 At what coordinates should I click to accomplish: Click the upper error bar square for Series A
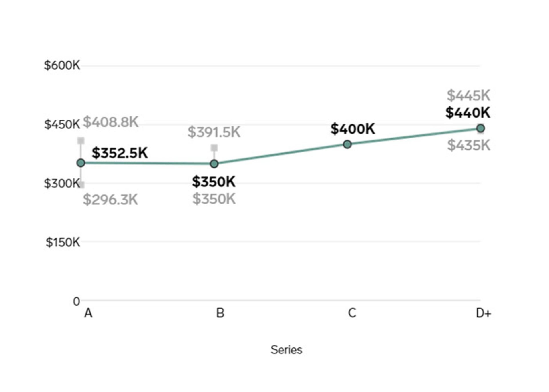[x=81, y=141]
